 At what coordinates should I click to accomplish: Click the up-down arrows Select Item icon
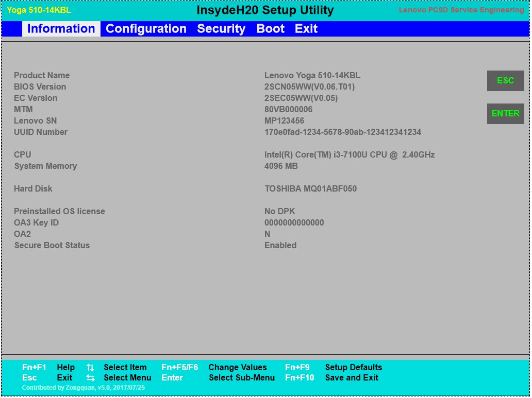point(90,368)
